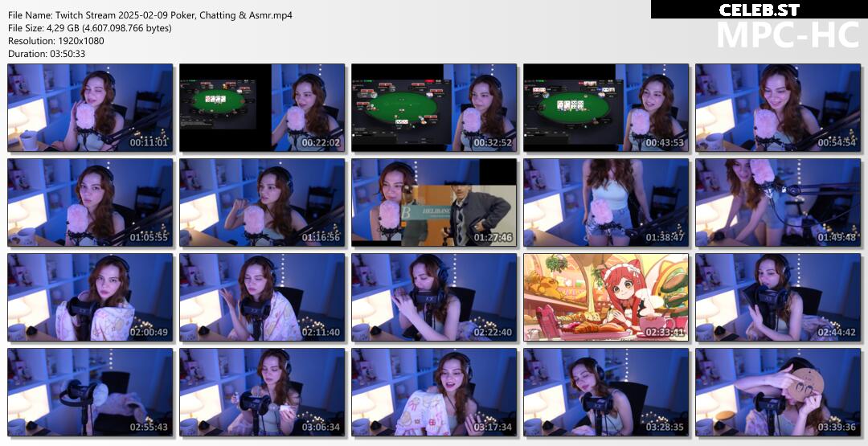Open the frame at 00:43:53
The width and height of the screenshot is (868, 446).
tap(606, 108)
